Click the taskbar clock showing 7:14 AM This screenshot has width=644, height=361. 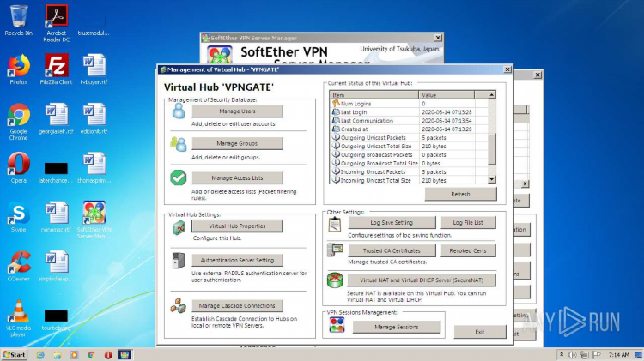618,355
